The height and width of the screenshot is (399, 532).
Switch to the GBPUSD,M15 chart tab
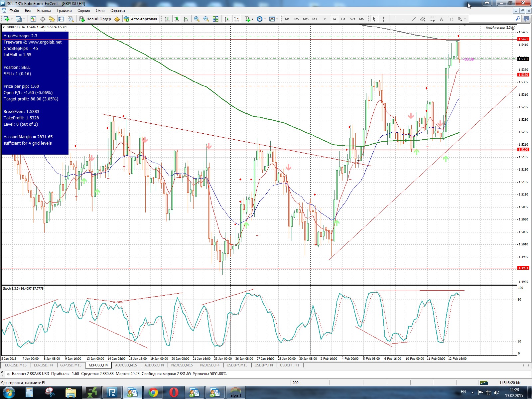click(71, 365)
